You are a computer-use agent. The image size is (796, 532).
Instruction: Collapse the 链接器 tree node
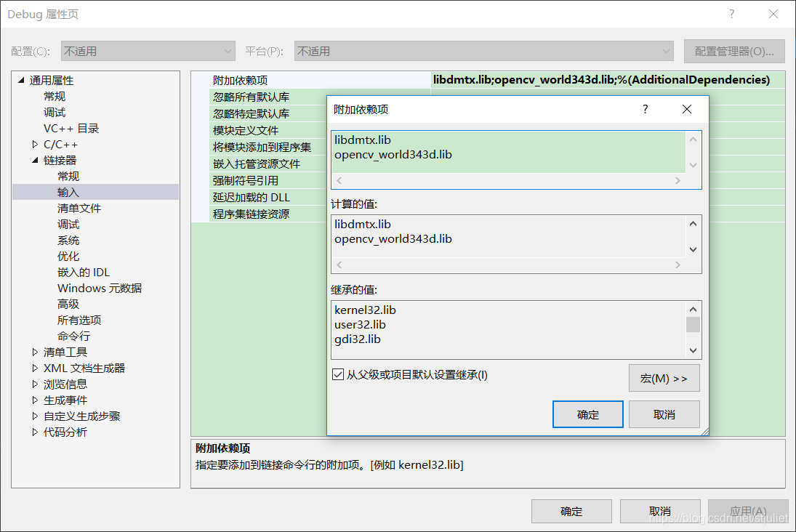coord(34,160)
